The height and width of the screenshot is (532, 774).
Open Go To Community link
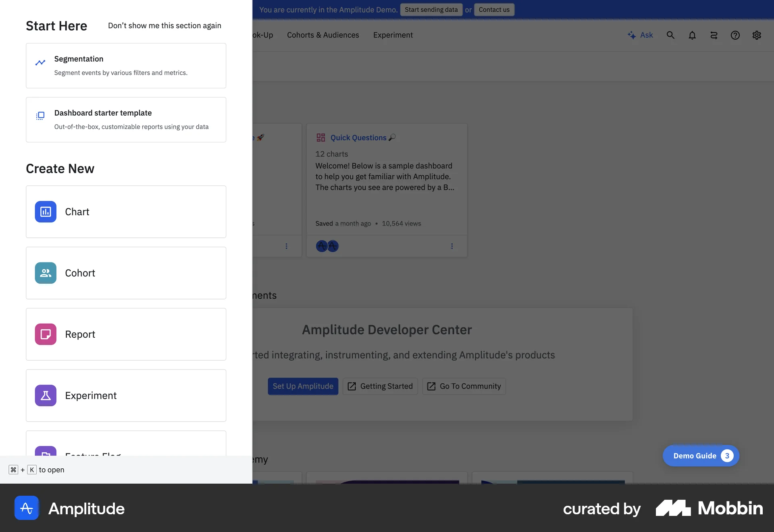click(x=464, y=386)
